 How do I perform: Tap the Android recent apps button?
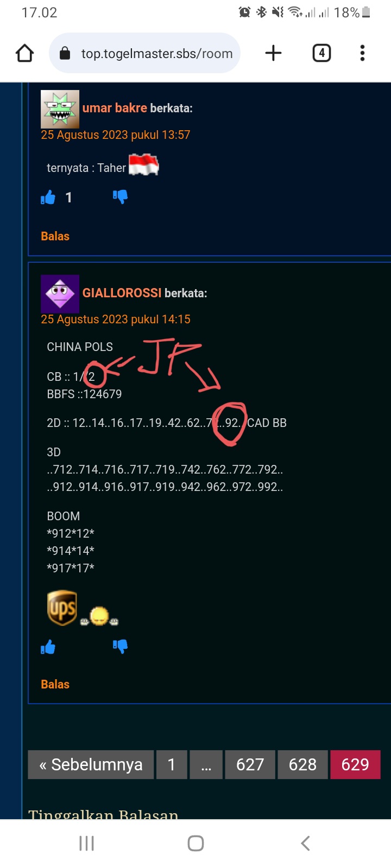[x=86, y=843]
